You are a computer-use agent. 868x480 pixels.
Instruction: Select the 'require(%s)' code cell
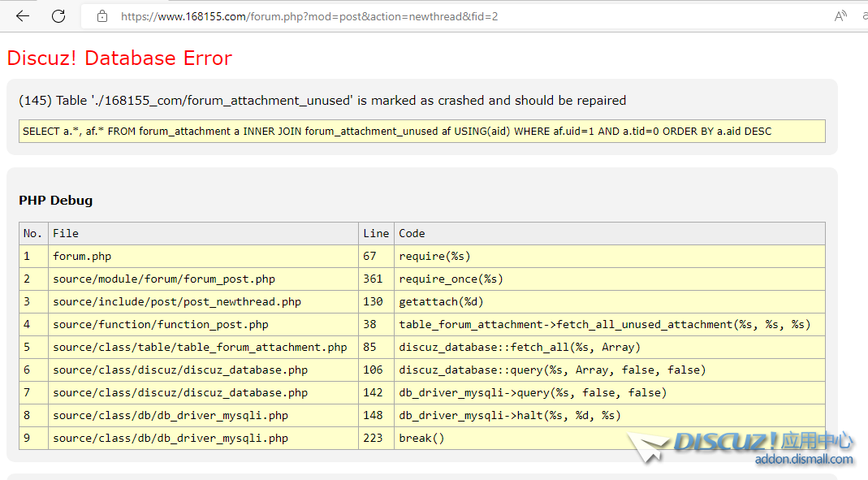(x=610, y=257)
